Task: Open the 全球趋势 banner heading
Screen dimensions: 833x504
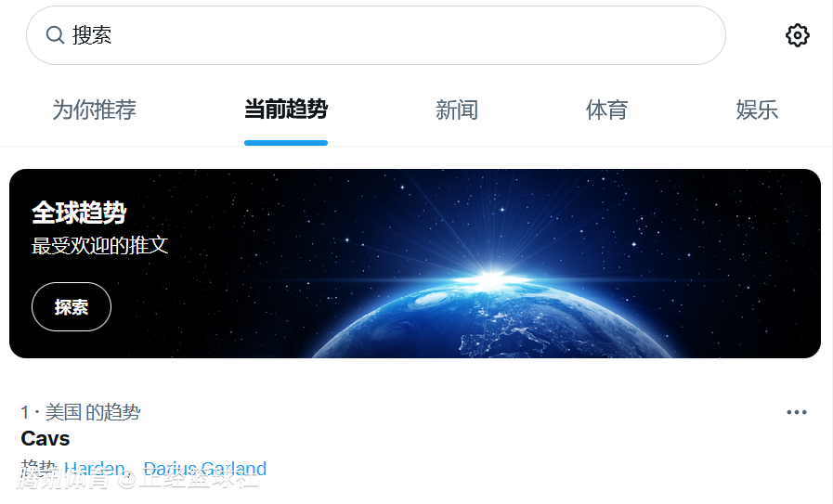Action: tap(79, 213)
